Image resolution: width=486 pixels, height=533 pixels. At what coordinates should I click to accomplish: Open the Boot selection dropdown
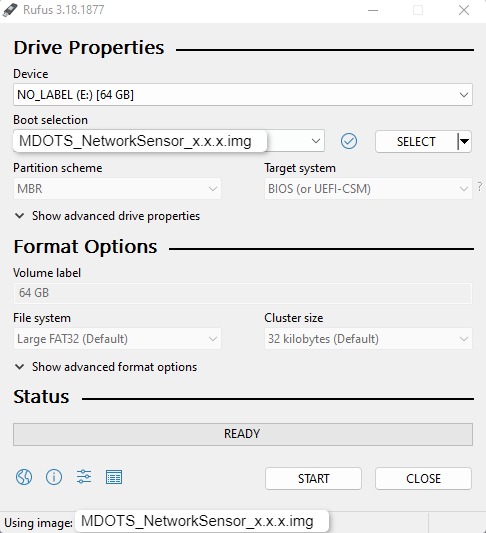point(169,141)
